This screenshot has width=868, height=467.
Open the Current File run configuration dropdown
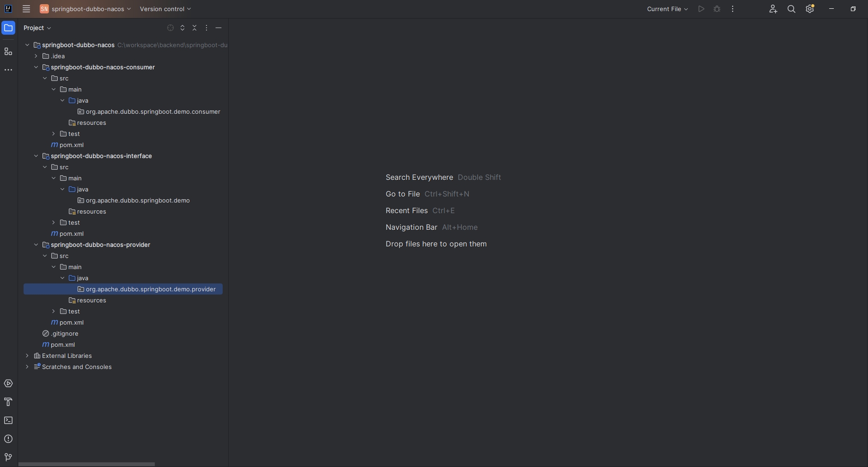click(x=668, y=9)
